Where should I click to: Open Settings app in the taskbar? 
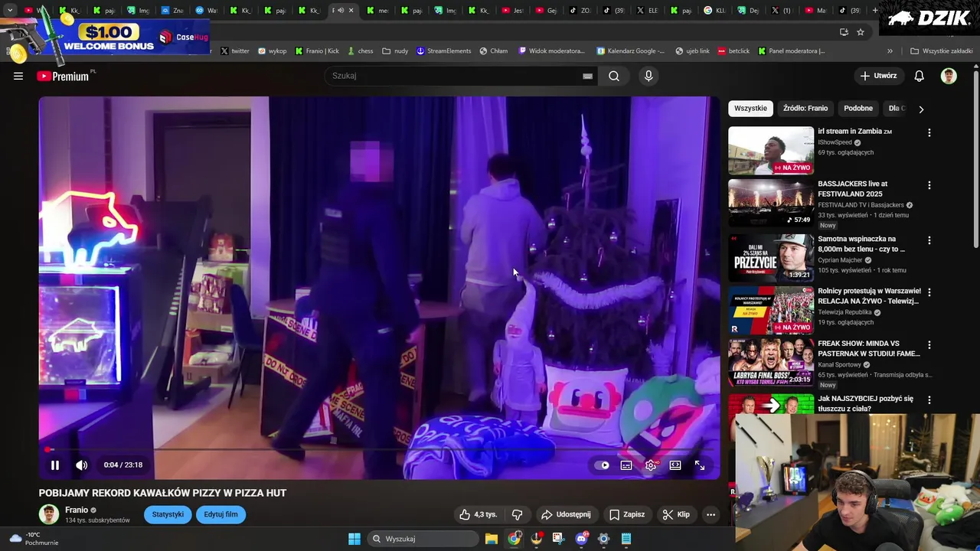603,539
